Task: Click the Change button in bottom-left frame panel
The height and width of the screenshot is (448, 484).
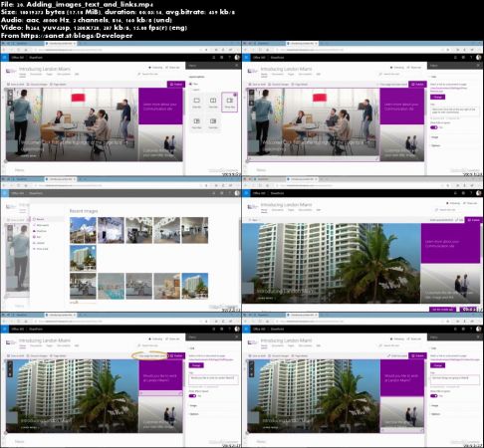Action: pyautogui.click(x=196, y=365)
